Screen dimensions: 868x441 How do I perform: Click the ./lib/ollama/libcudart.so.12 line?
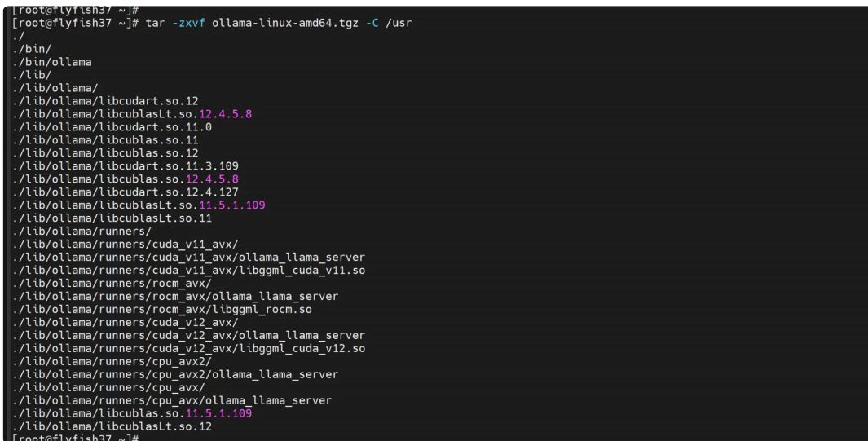[x=105, y=101]
